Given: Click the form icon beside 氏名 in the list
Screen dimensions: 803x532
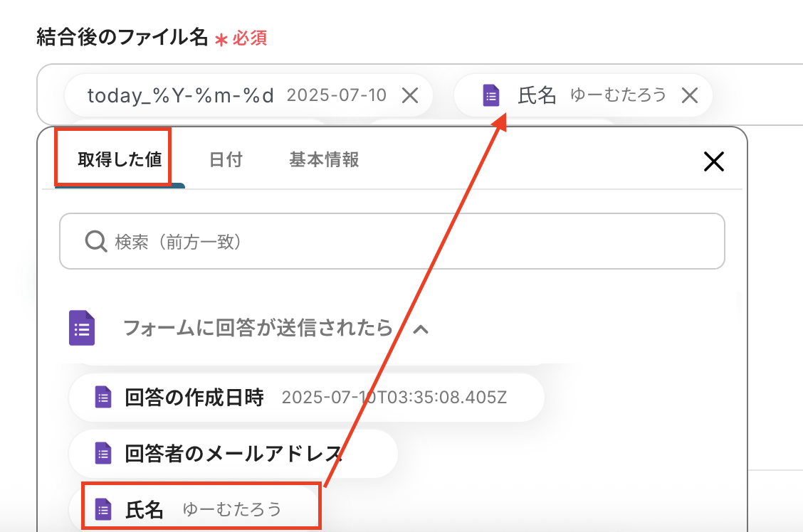Looking at the screenshot, I should click(104, 509).
